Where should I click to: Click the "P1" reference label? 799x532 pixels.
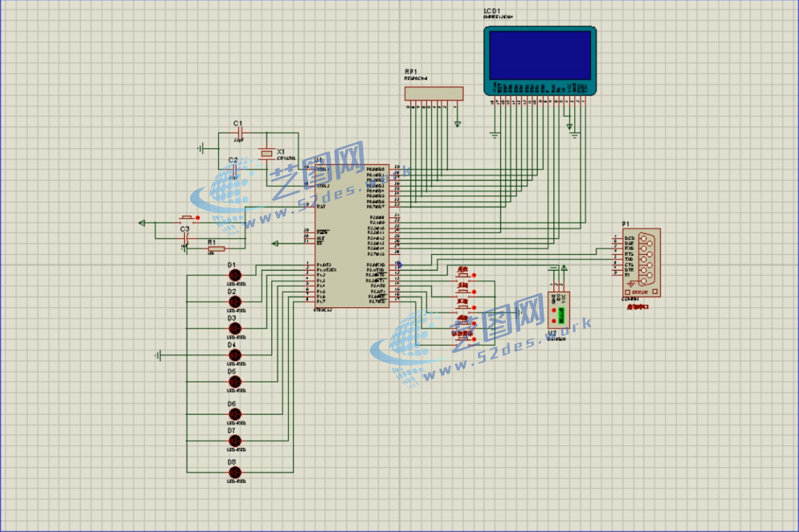(x=626, y=224)
